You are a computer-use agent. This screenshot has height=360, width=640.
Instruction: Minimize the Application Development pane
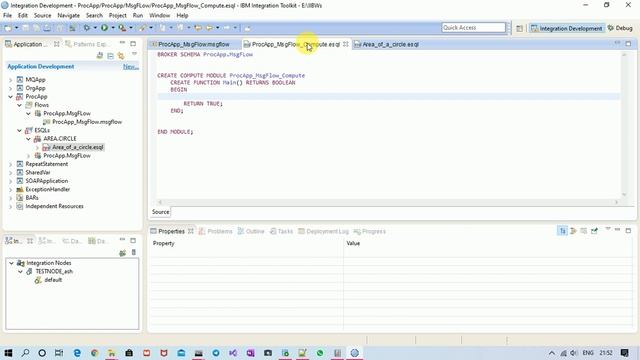click(x=122, y=43)
